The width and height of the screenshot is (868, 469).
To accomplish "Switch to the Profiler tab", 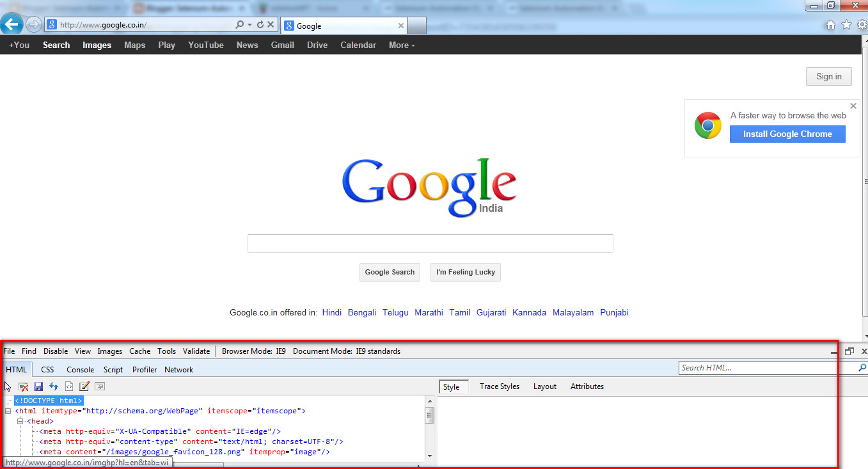I will click(145, 370).
